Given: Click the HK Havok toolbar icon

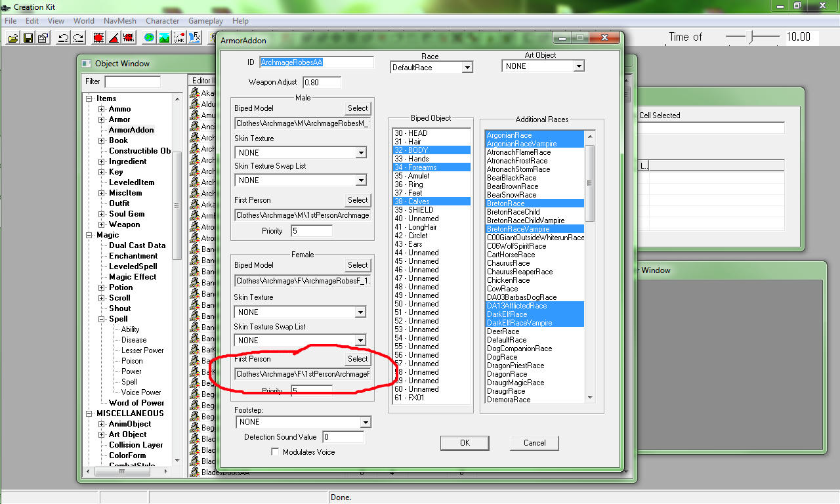Looking at the screenshot, I should pyautogui.click(x=179, y=37).
